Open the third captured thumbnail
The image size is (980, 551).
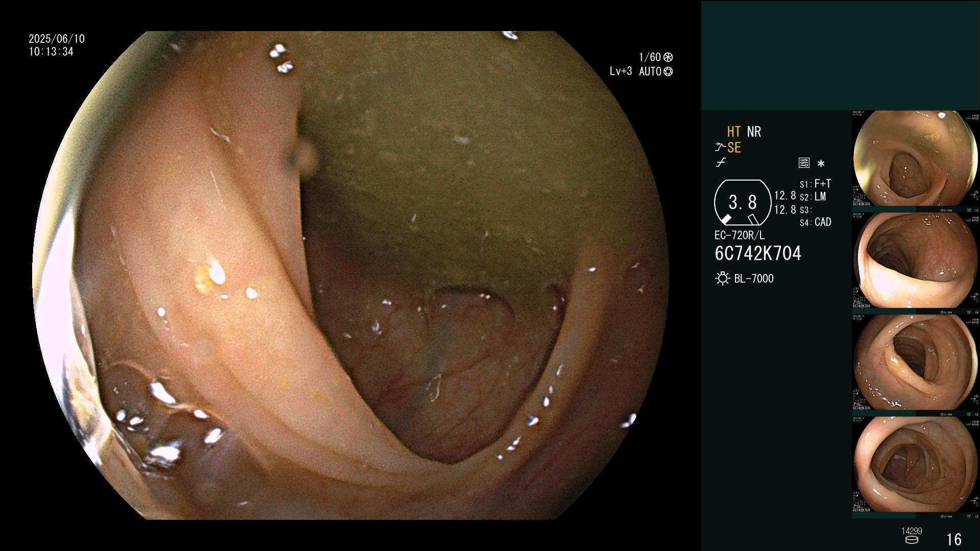point(916,365)
